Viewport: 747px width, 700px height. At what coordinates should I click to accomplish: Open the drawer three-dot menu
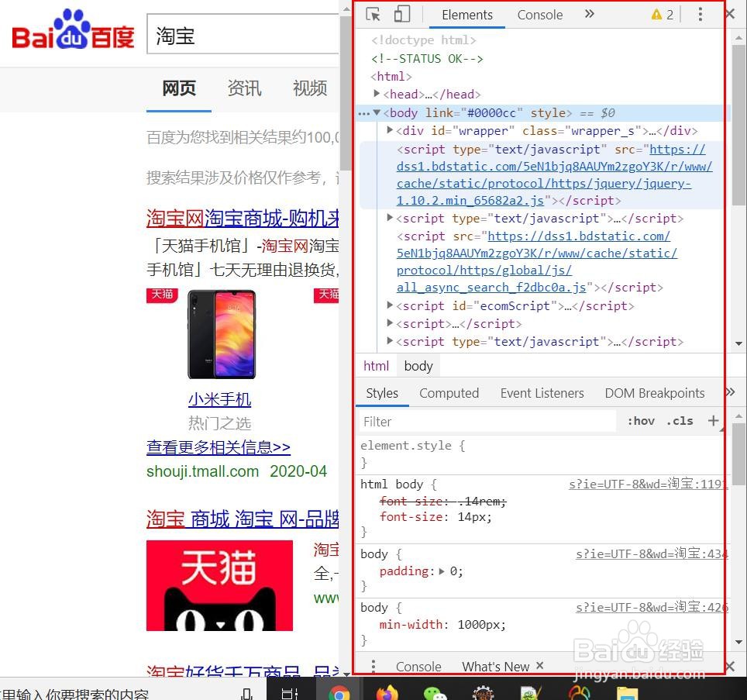pos(373,666)
